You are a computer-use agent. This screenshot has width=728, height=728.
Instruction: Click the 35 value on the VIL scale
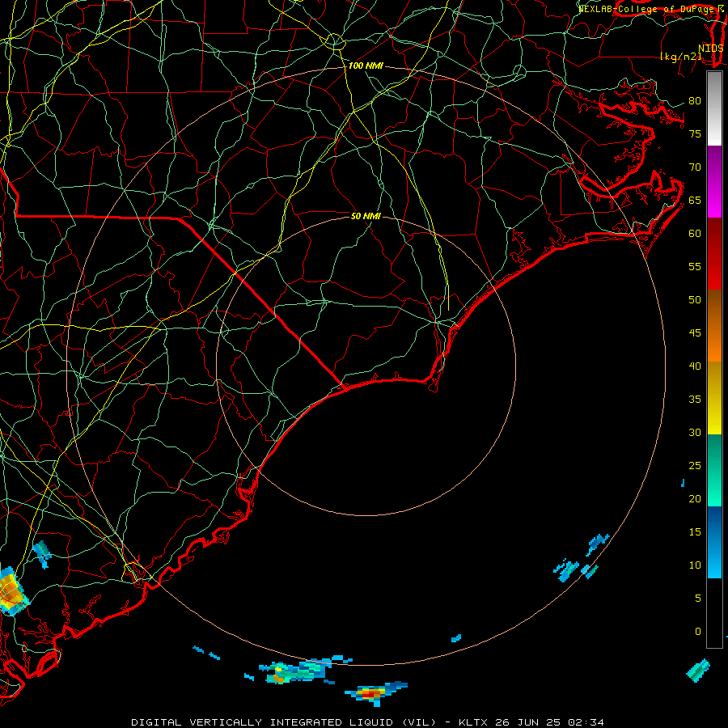click(695, 400)
